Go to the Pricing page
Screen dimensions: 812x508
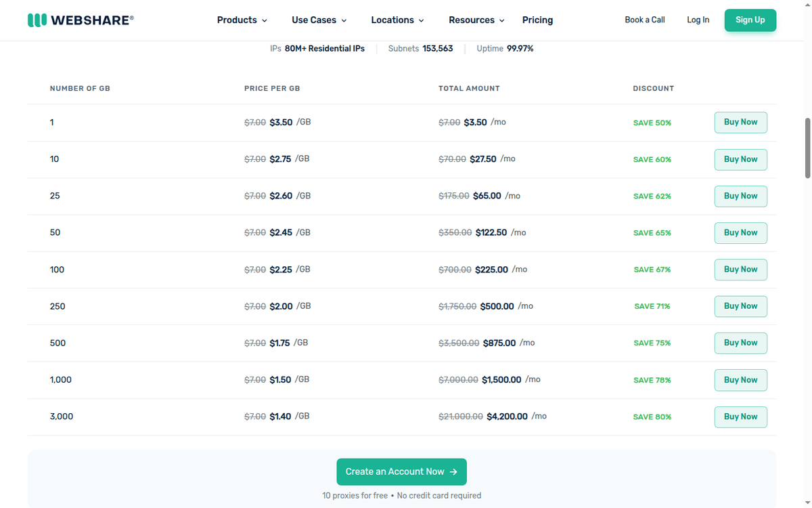click(x=537, y=20)
